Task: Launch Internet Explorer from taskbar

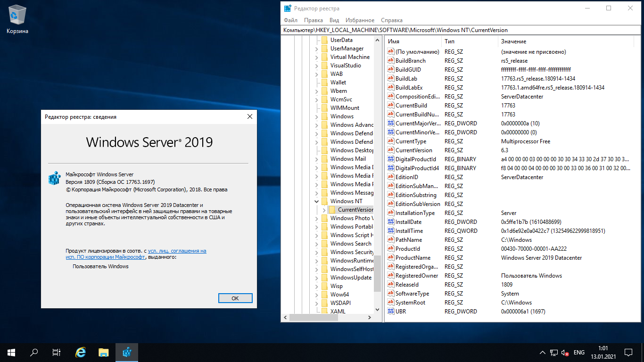Action: pos(81,352)
